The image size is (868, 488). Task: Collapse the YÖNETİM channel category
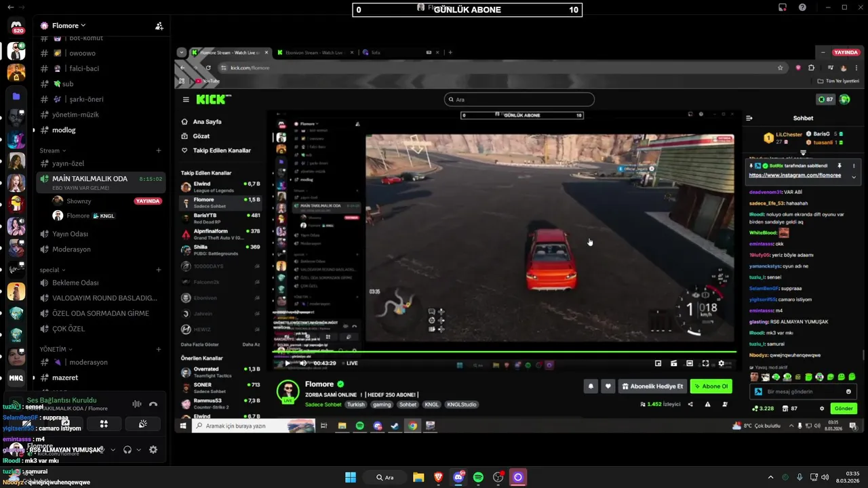tap(56, 349)
